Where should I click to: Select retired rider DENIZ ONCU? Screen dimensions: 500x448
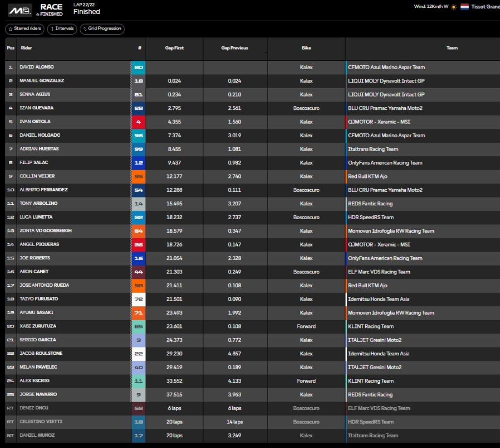34,408
